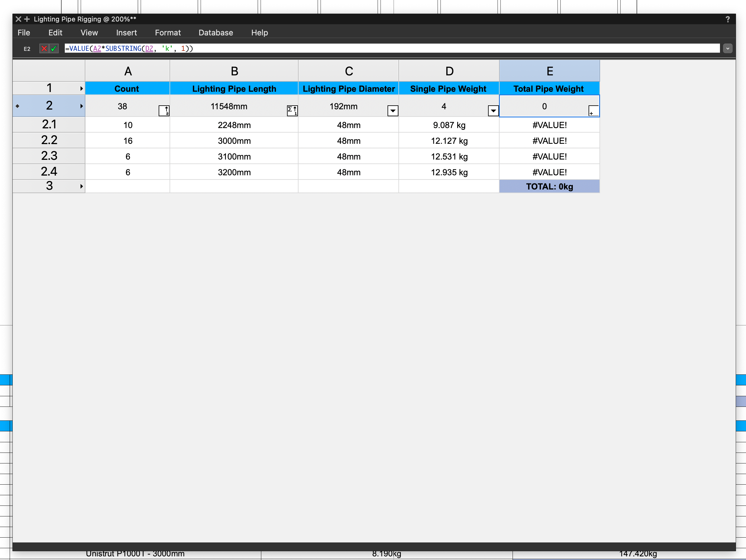Select column E header

click(550, 71)
